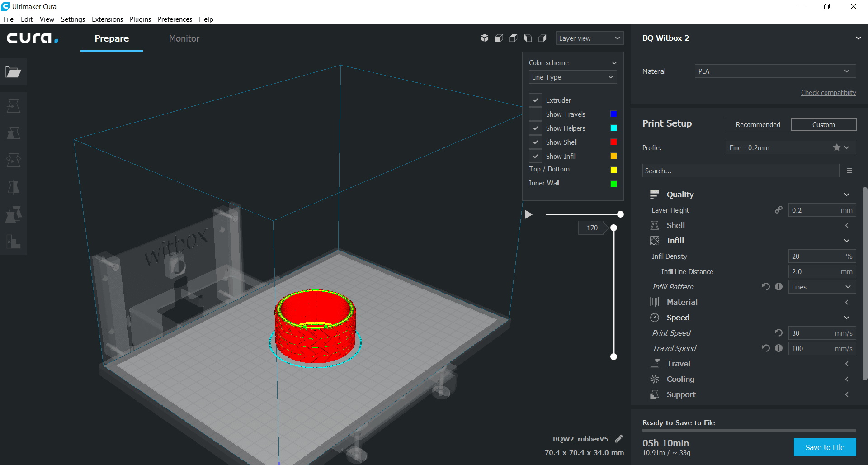Open the Layer view dropdown
The height and width of the screenshot is (465, 868).
(x=590, y=38)
